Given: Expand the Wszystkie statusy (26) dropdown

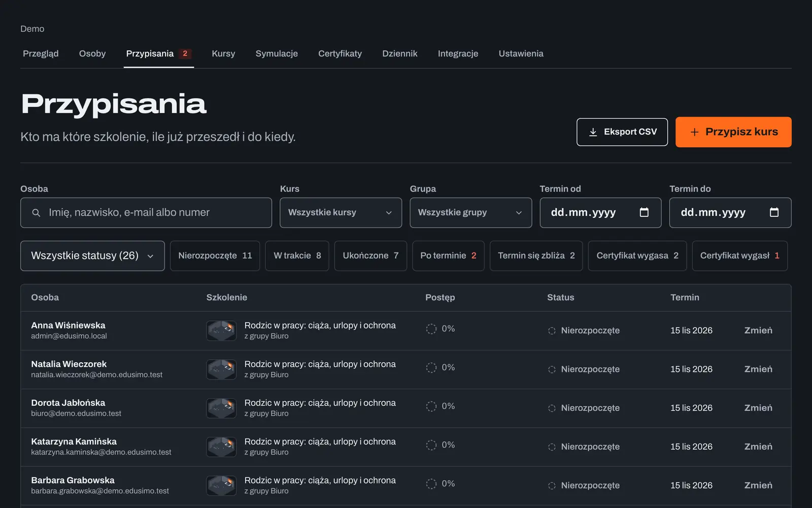Looking at the screenshot, I should point(92,256).
